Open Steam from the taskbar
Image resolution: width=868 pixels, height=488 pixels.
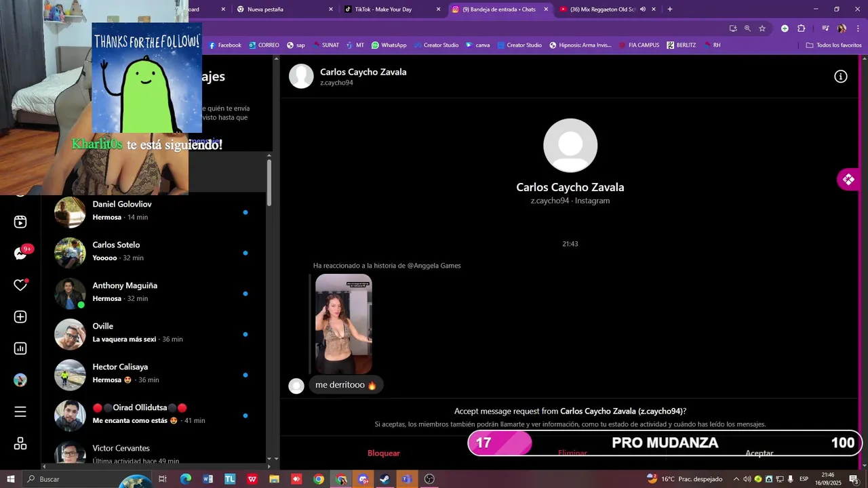(384, 479)
